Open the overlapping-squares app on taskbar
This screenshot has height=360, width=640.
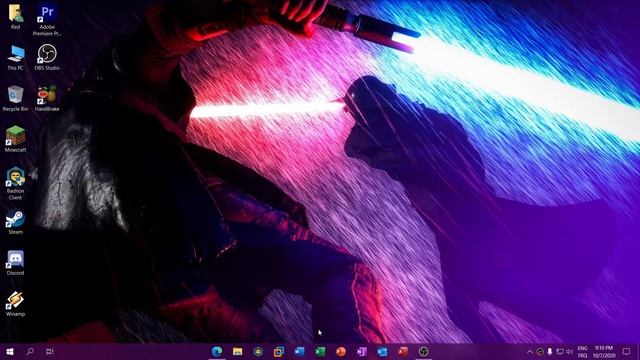tap(279, 351)
